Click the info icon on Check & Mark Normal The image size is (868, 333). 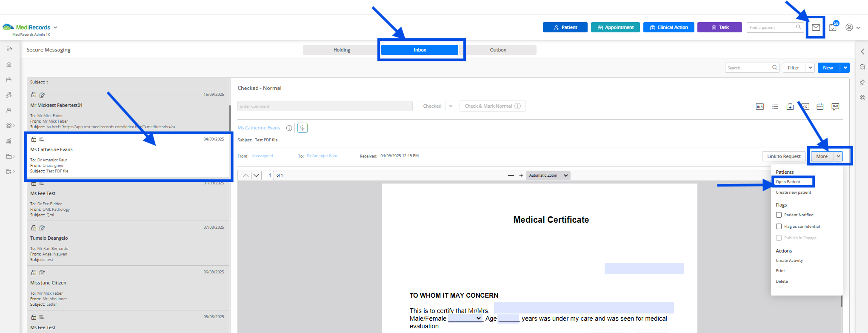click(x=517, y=106)
